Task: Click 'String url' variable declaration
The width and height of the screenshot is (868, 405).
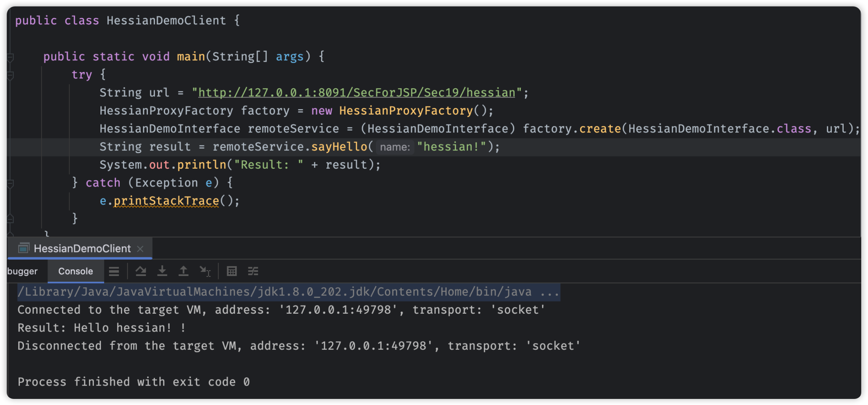Action: point(134,92)
